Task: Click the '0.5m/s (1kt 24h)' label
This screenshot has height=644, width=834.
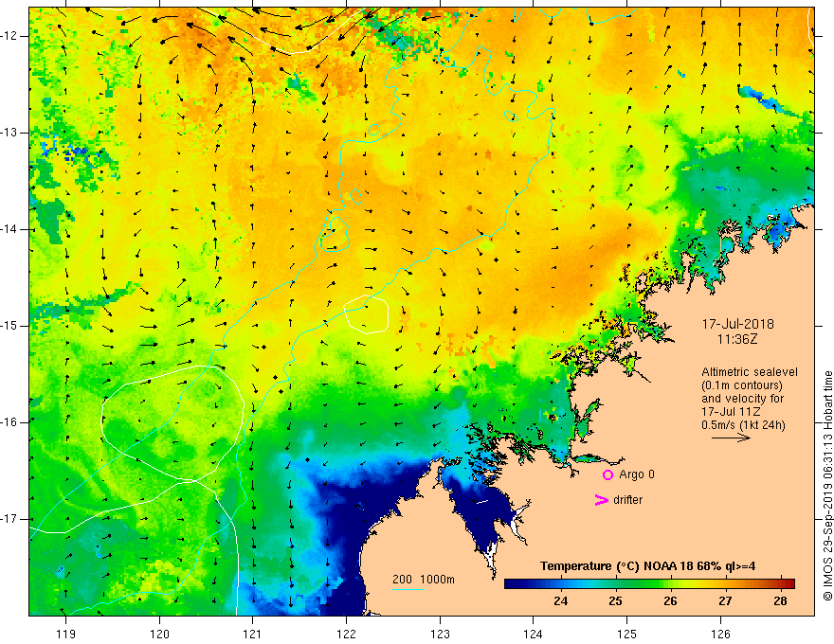Action: tap(743, 425)
